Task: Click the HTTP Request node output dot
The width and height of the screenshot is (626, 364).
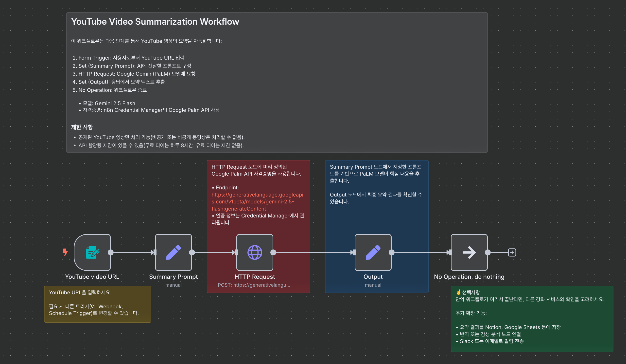Action: point(273,252)
